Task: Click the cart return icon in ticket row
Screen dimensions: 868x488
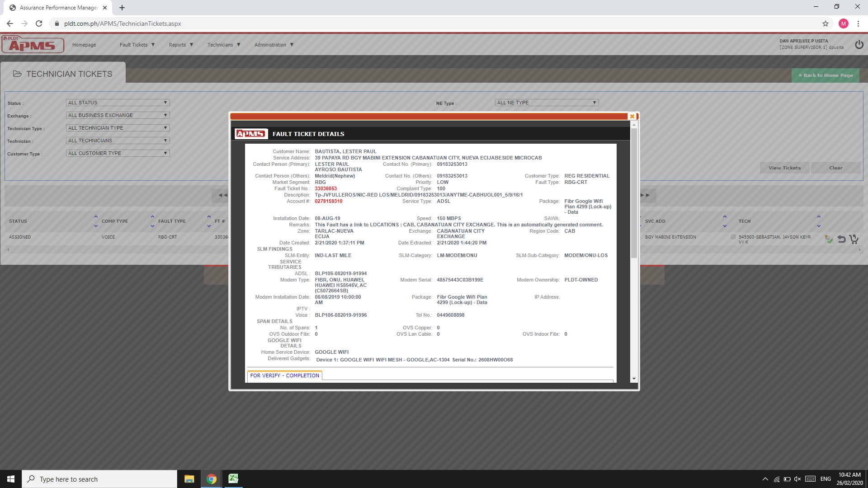Action: (854, 239)
